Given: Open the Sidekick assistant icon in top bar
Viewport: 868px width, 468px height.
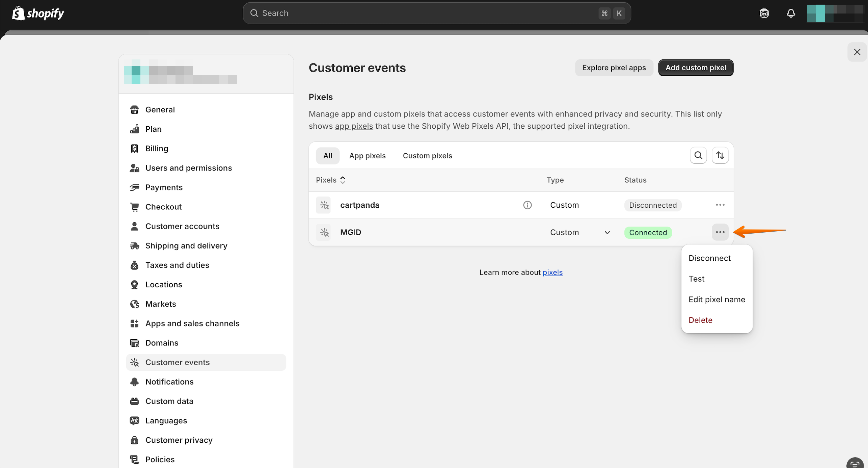Looking at the screenshot, I should [x=764, y=13].
